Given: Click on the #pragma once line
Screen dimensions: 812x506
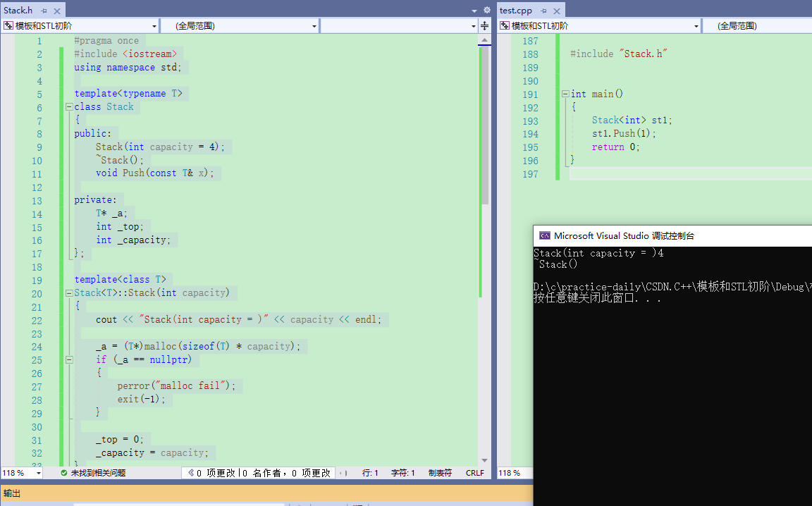Looking at the screenshot, I should [x=106, y=40].
